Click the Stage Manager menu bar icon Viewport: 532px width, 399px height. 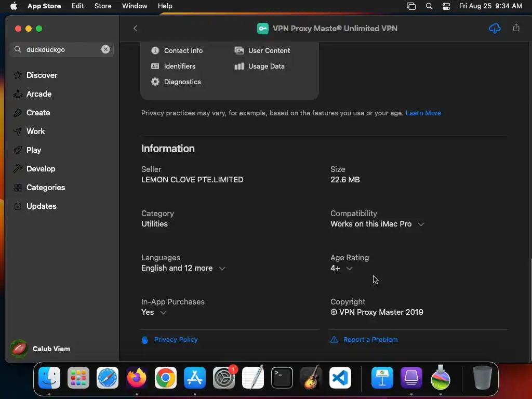(x=411, y=6)
